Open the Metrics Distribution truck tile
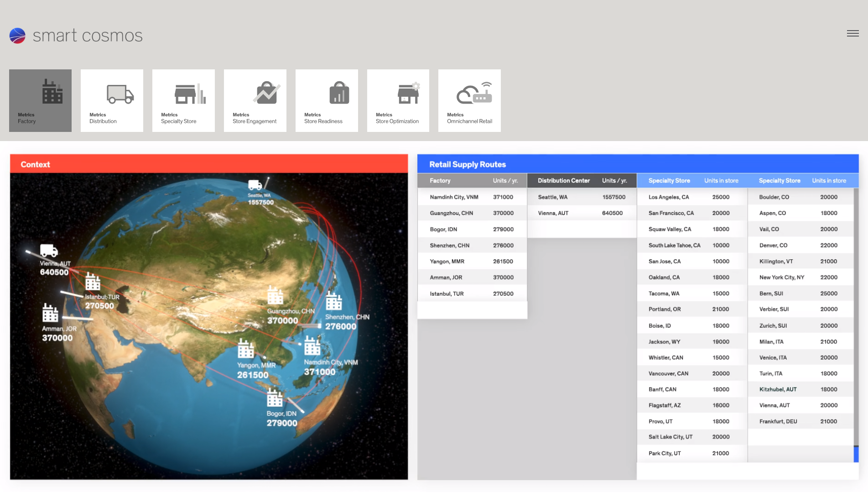 click(x=112, y=100)
